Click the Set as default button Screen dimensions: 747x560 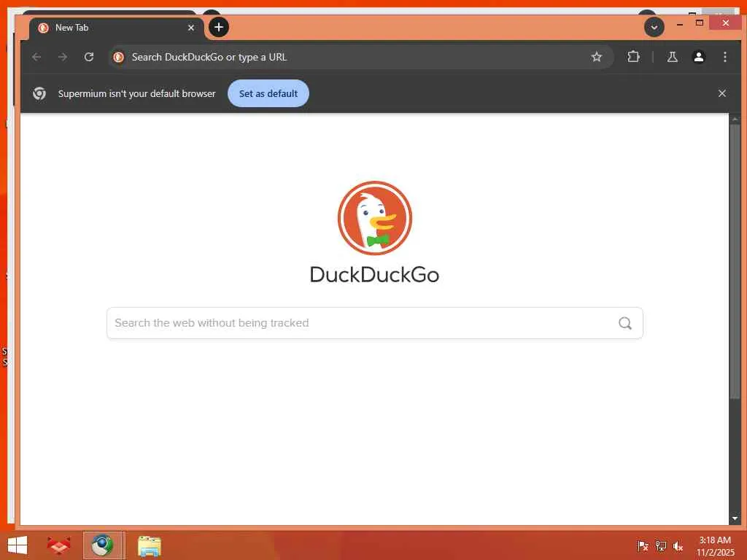point(268,93)
